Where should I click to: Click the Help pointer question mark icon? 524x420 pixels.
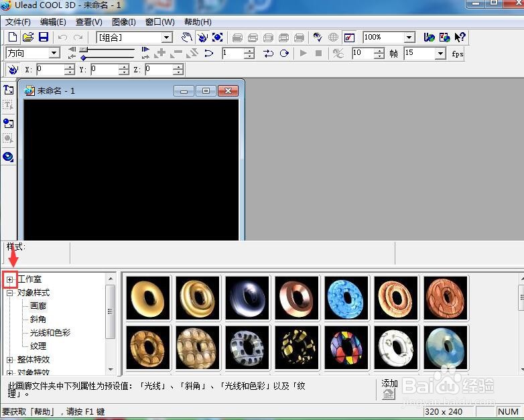460,37
